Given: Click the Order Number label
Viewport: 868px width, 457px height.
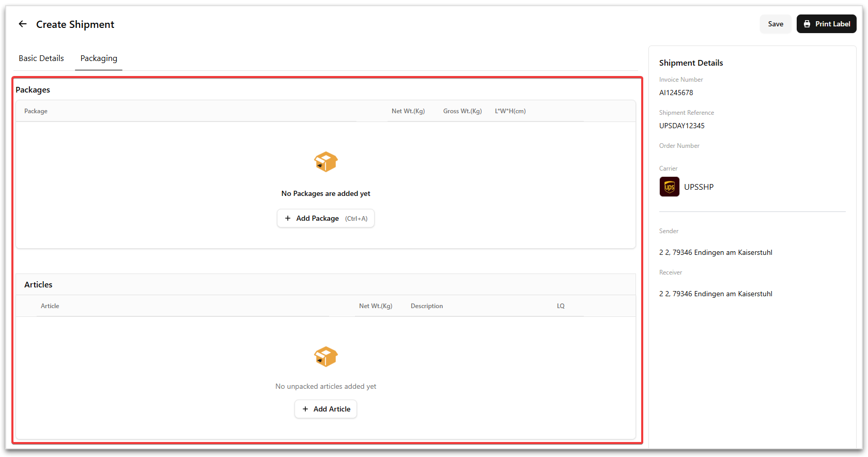Looking at the screenshot, I should [x=679, y=146].
